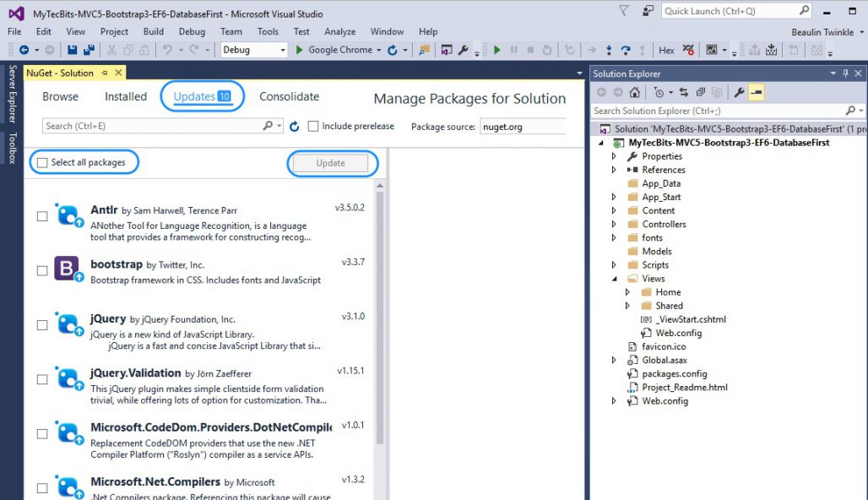Expand the Controllers folder
The height and width of the screenshot is (500, 868).
pos(615,224)
